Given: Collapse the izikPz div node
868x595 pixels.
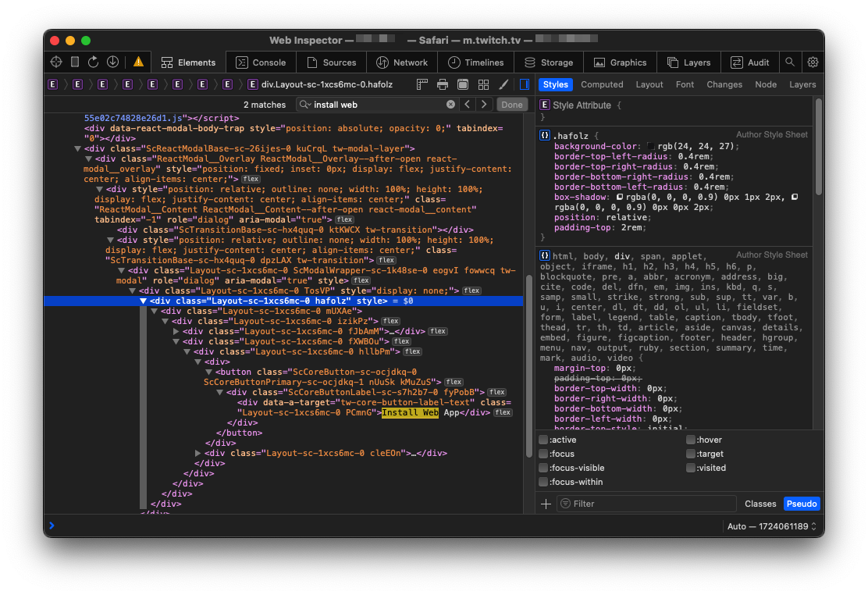Looking at the screenshot, I should coord(165,321).
